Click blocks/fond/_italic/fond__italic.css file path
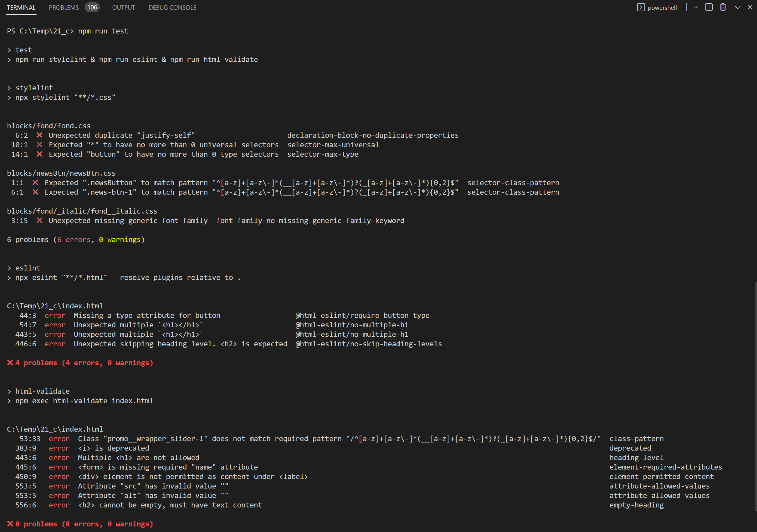 click(x=82, y=211)
